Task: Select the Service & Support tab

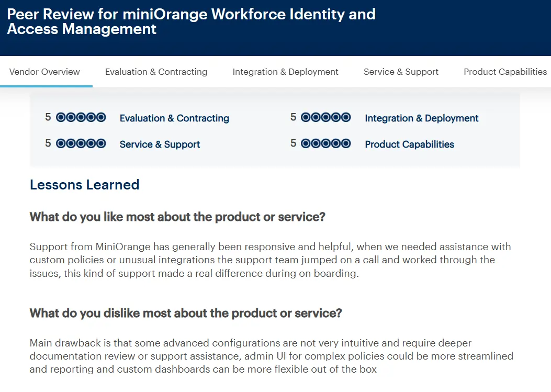Action: (x=401, y=72)
